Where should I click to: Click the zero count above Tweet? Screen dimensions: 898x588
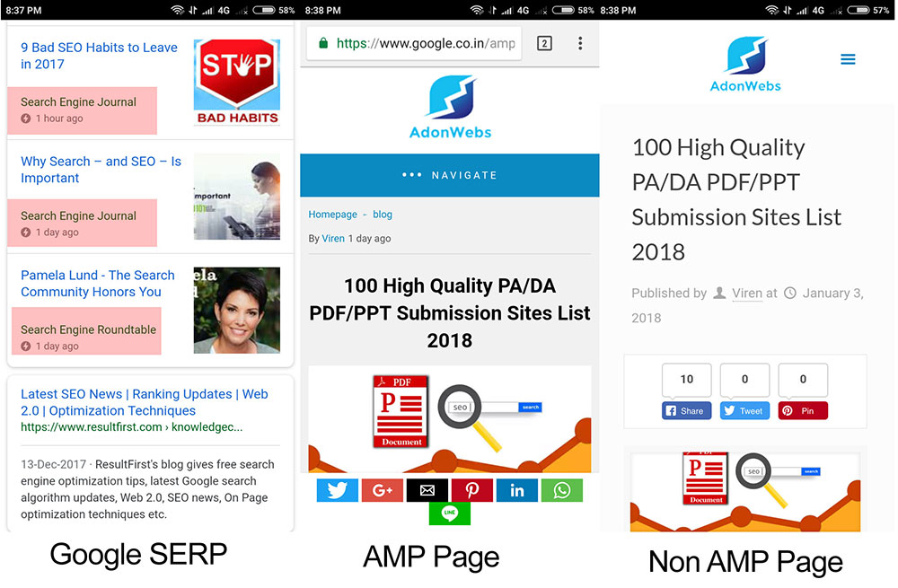point(744,379)
